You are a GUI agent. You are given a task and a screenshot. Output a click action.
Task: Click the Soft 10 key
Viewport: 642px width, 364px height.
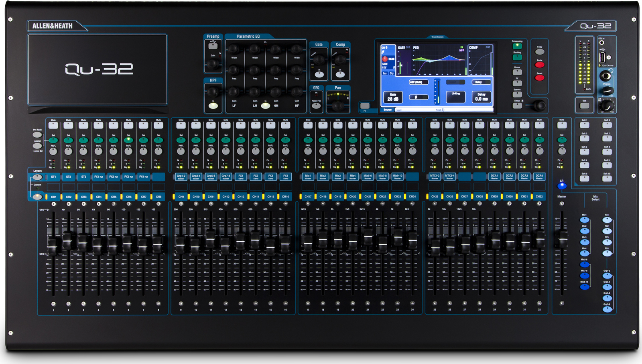tap(607, 179)
